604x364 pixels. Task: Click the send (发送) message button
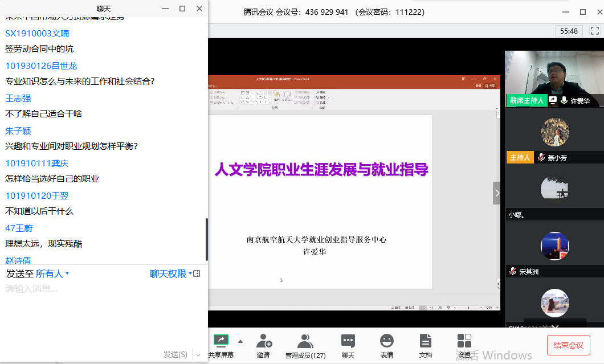pyautogui.click(x=175, y=355)
